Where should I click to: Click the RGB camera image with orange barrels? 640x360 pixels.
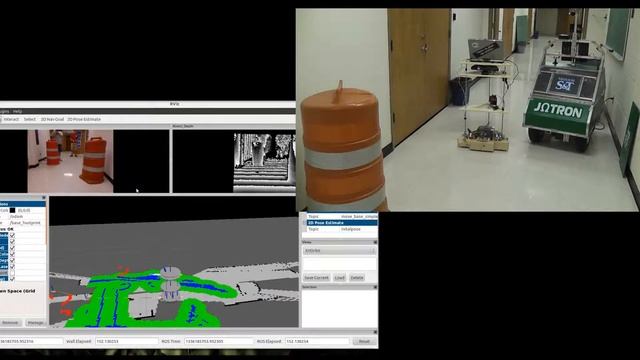[70, 161]
